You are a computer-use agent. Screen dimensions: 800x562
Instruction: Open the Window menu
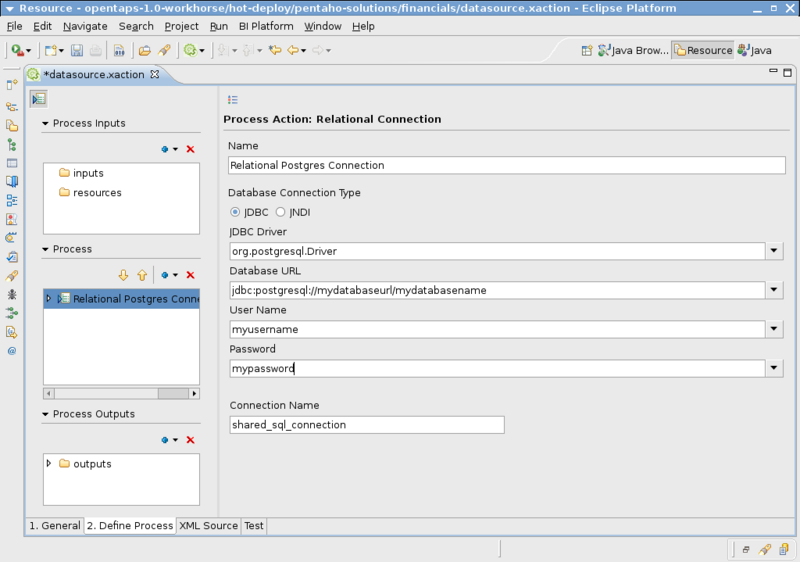pyautogui.click(x=322, y=27)
